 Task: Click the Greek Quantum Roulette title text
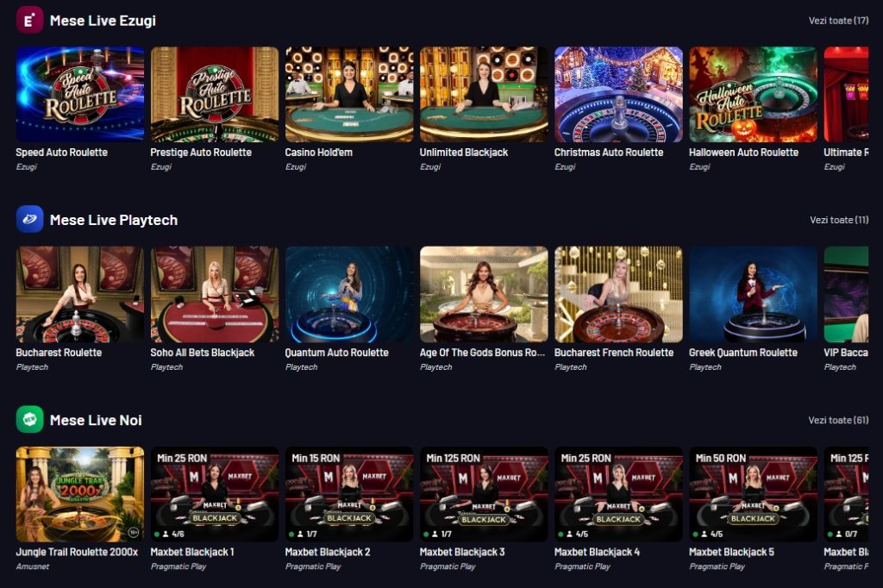[742, 352]
